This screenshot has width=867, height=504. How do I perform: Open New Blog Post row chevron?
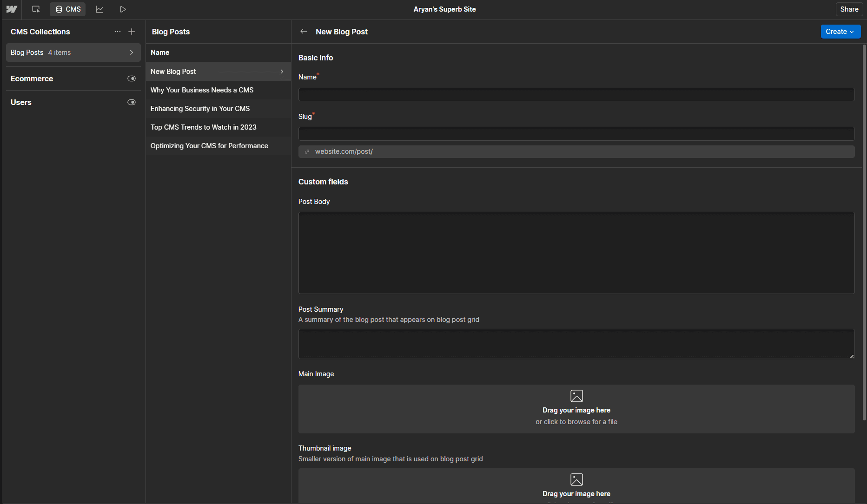coord(282,72)
